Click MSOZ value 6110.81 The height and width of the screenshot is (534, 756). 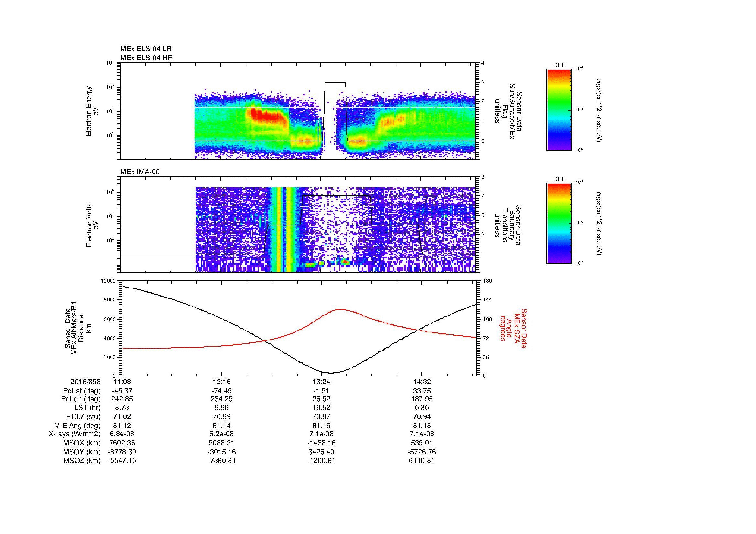pos(421,461)
